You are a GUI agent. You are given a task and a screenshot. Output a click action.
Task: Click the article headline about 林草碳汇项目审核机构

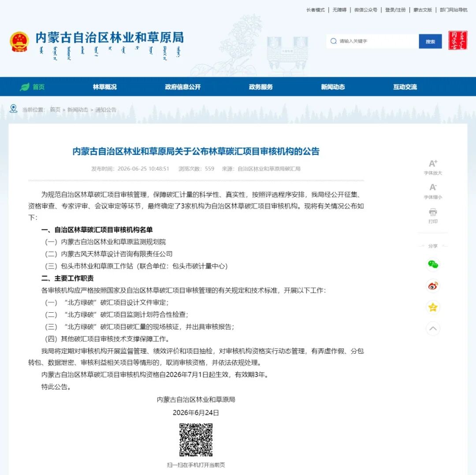[196, 151]
